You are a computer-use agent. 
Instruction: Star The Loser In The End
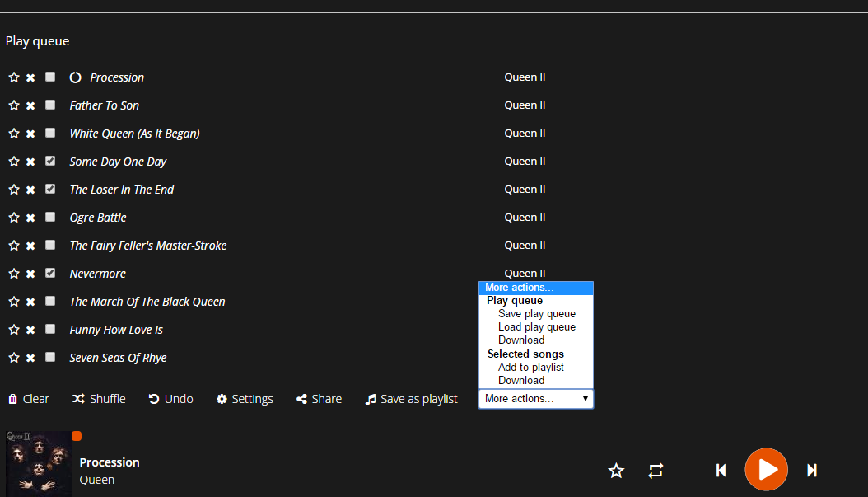click(x=14, y=190)
